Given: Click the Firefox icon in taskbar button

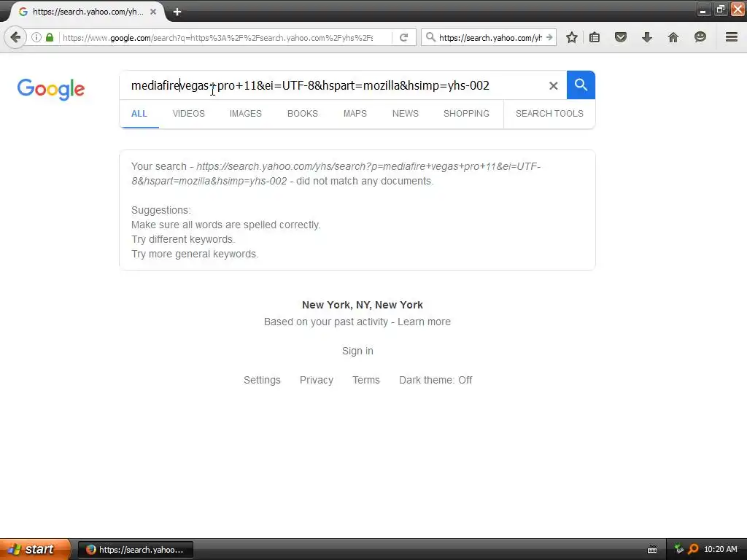Looking at the screenshot, I should coord(90,550).
